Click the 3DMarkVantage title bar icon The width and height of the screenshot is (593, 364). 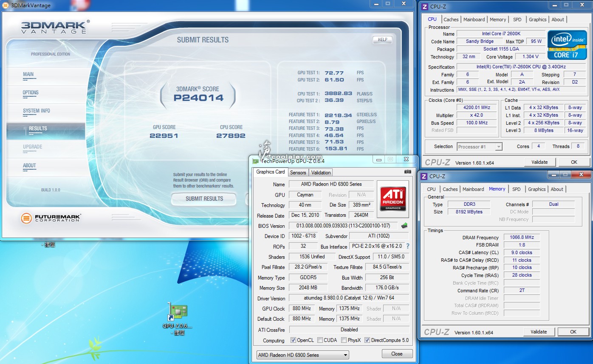(6, 5)
